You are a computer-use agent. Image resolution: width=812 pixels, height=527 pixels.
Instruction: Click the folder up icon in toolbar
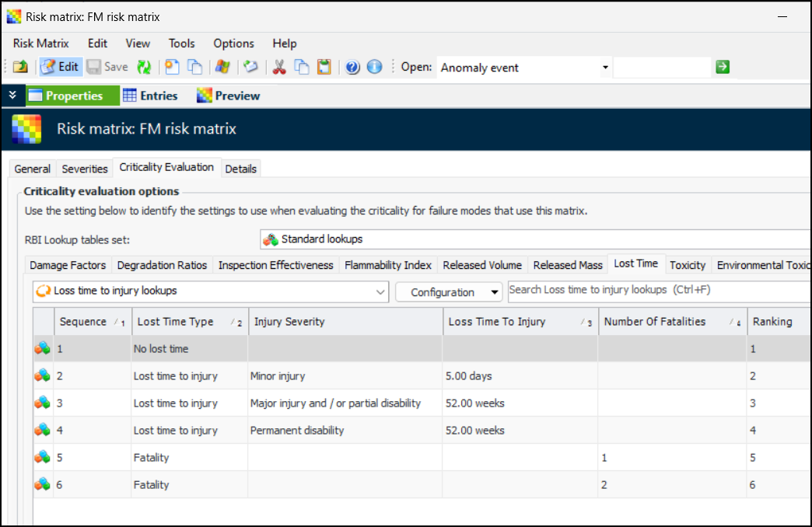pyautogui.click(x=19, y=67)
